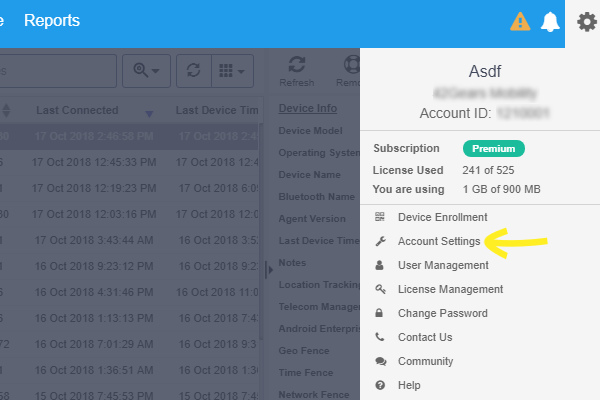
Task: View the orange warning alert
Action: coord(520,21)
